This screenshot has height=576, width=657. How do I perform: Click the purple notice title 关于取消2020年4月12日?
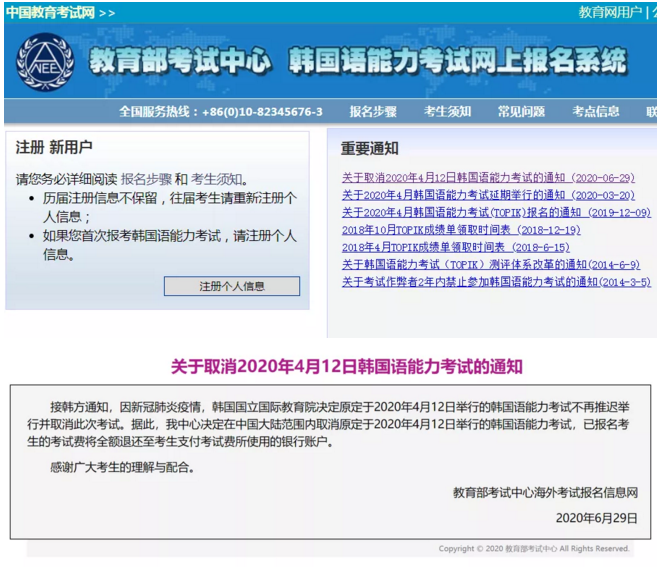(x=347, y=367)
